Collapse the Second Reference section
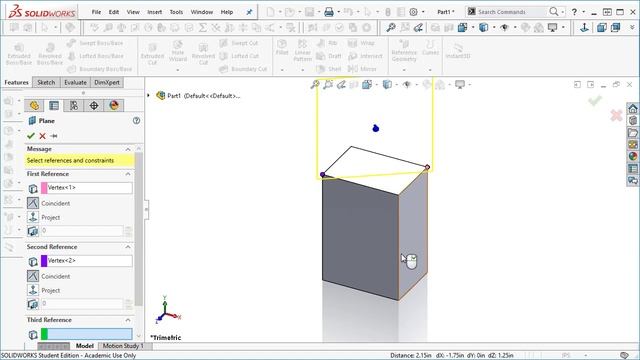 (x=128, y=247)
